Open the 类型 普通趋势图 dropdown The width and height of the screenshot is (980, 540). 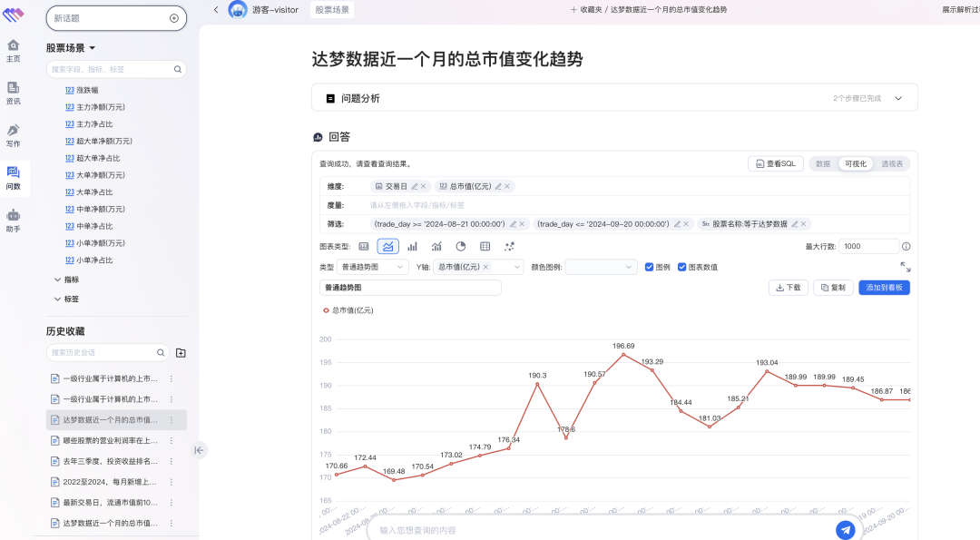click(x=373, y=267)
